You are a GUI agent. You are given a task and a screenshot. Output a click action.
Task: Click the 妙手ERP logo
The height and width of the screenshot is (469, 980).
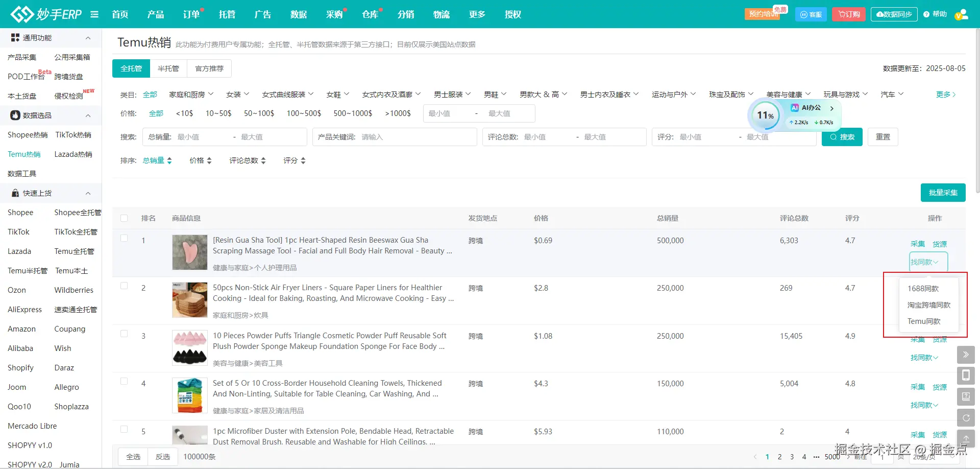click(46, 14)
